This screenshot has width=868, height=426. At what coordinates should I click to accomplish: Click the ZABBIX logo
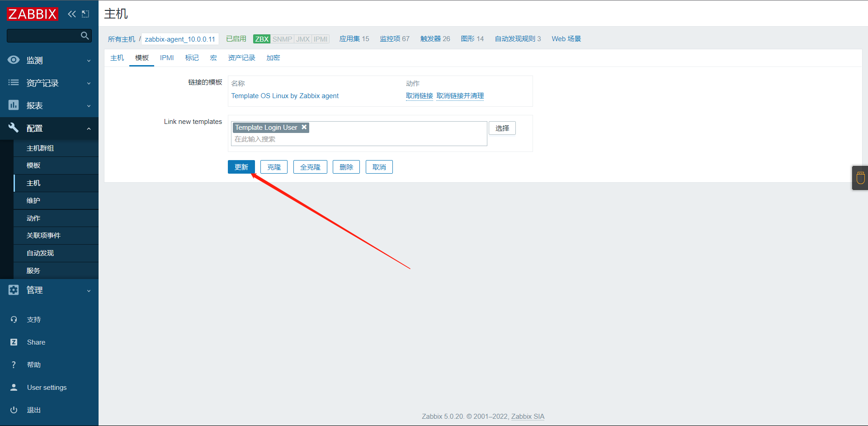tap(33, 14)
